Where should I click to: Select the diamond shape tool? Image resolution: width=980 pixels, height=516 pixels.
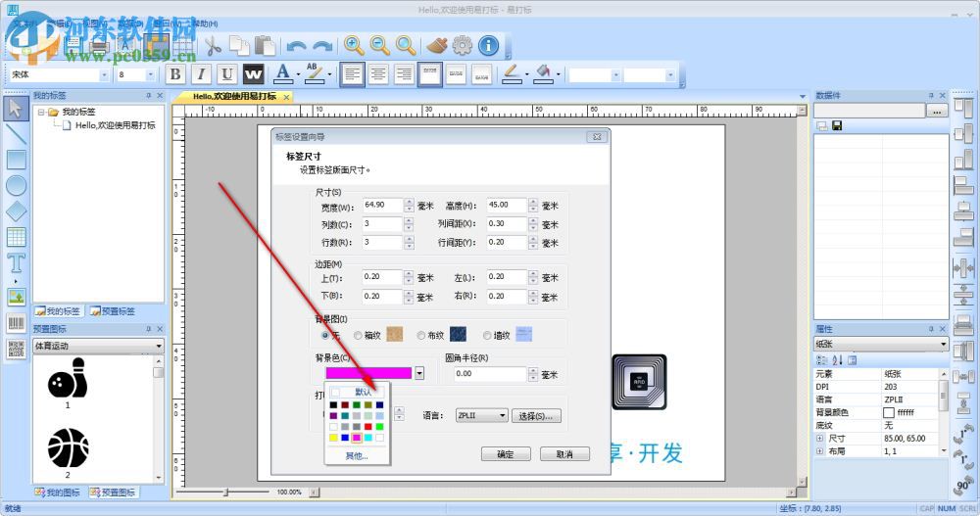click(16, 211)
